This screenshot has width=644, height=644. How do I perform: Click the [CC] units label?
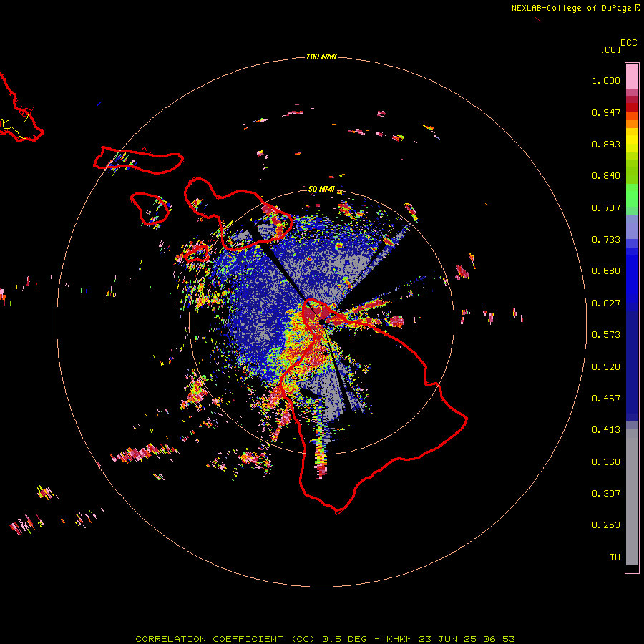[610, 49]
